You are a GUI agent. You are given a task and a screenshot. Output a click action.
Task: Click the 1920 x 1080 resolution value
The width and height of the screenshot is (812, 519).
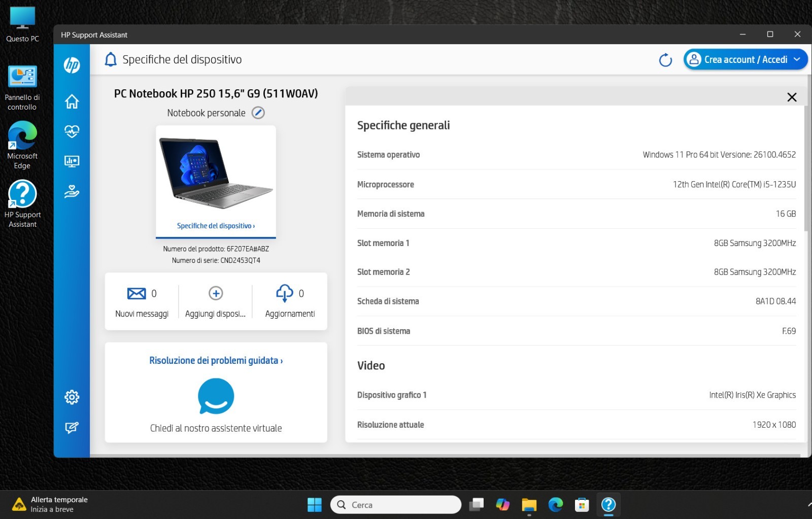coord(774,425)
